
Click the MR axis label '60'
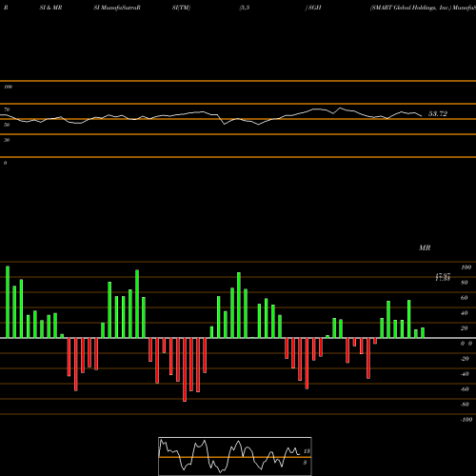465,298
